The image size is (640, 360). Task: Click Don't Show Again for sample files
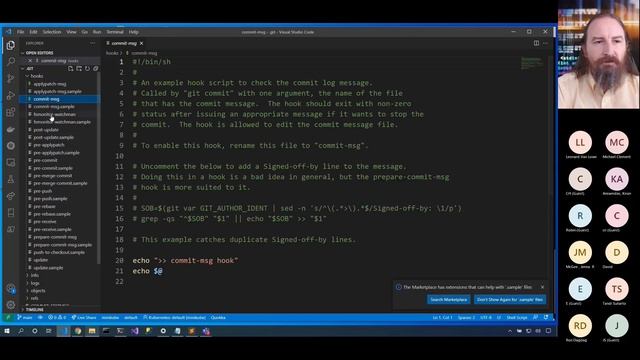[510, 300]
